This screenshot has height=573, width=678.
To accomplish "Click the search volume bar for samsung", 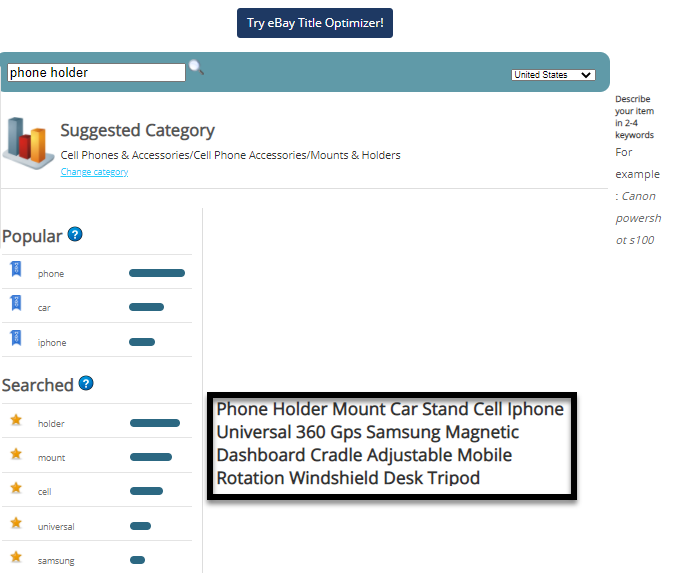I will pos(138,560).
